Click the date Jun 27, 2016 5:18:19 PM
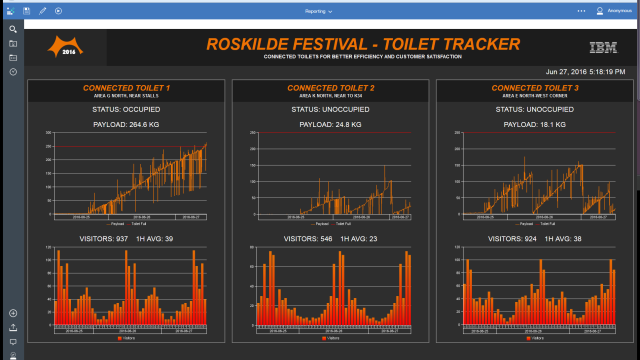Screen dimensions: 640x360 (x=585, y=72)
